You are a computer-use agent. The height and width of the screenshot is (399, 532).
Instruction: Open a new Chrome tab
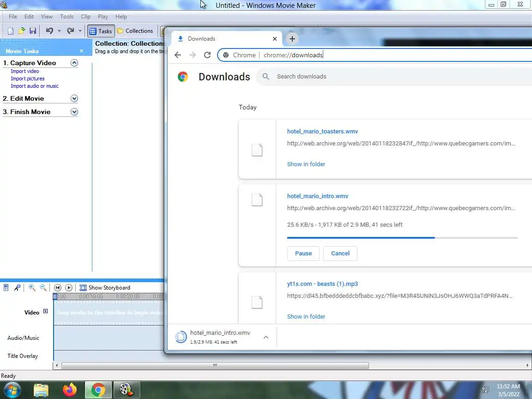[x=292, y=39]
